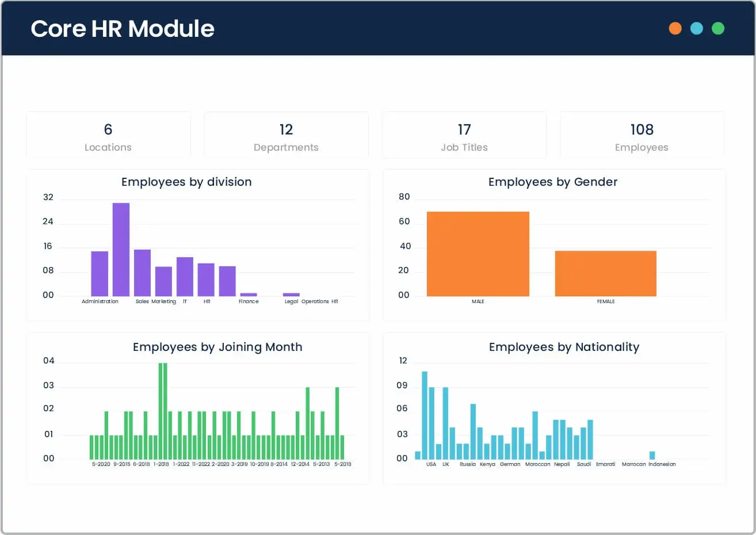Click the Administration bar in division chart
Viewport: 756px width, 535px height.
[100, 274]
